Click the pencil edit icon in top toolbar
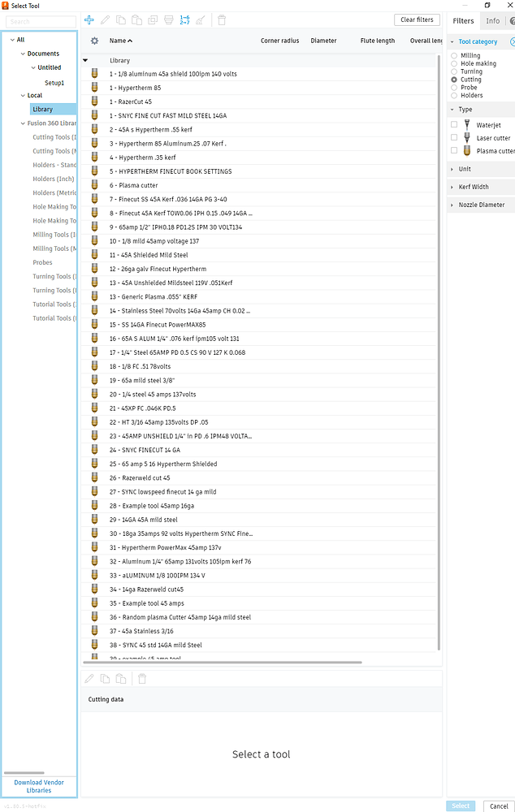 (x=105, y=19)
